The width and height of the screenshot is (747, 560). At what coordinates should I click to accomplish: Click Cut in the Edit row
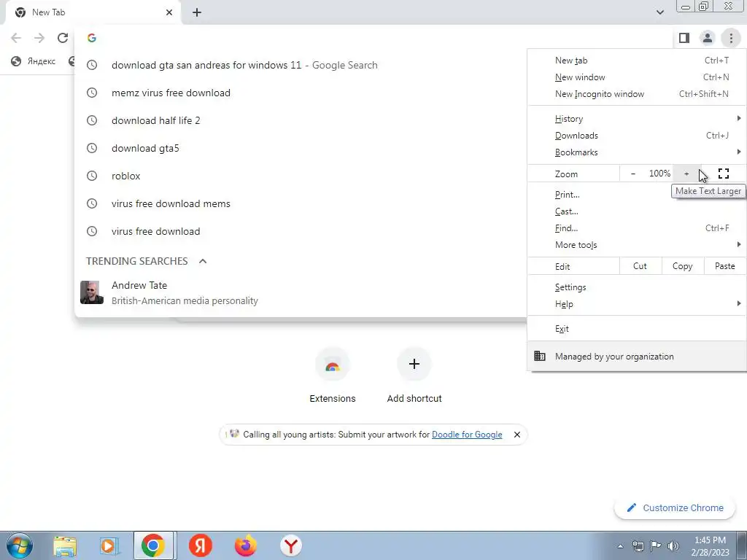640,266
